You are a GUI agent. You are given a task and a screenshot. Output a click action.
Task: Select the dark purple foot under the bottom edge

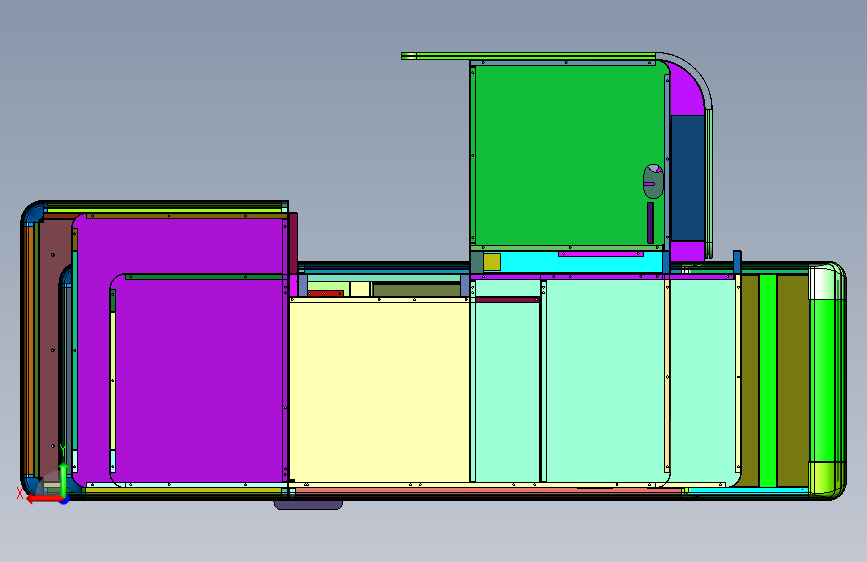[309, 504]
